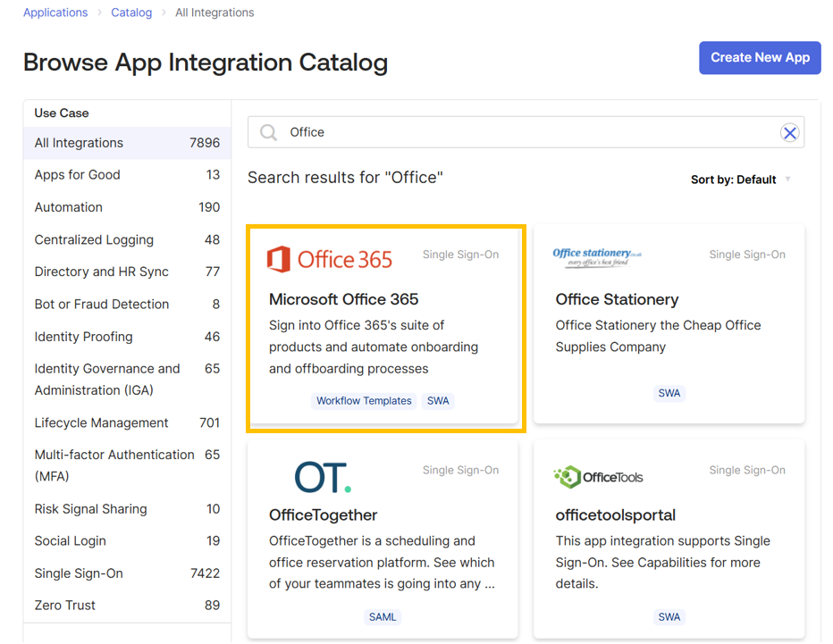833x644 pixels.
Task: Click the Sort by dropdown arrow
Action: [787, 179]
